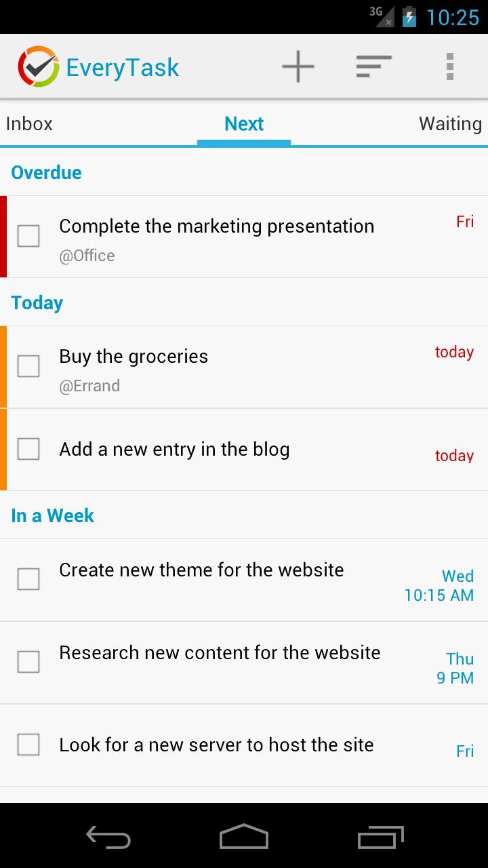
Task: Collapse the Overdue section header
Action: click(46, 172)
